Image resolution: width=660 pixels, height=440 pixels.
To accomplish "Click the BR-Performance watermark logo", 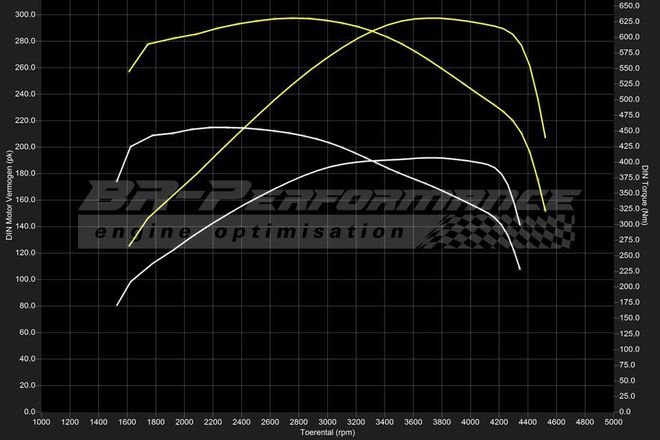I will pyautogui.click(x=328, y=197).
